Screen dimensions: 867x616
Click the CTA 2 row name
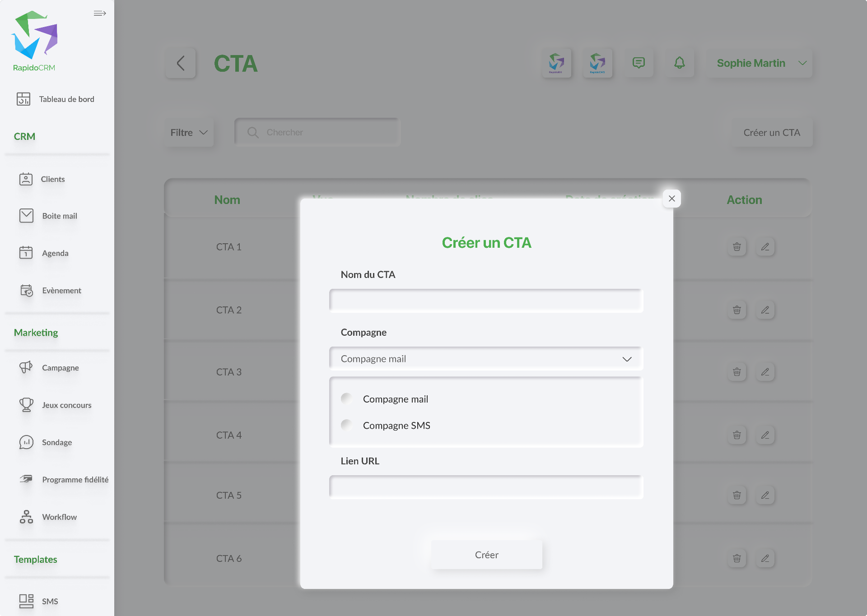[229, 310]
